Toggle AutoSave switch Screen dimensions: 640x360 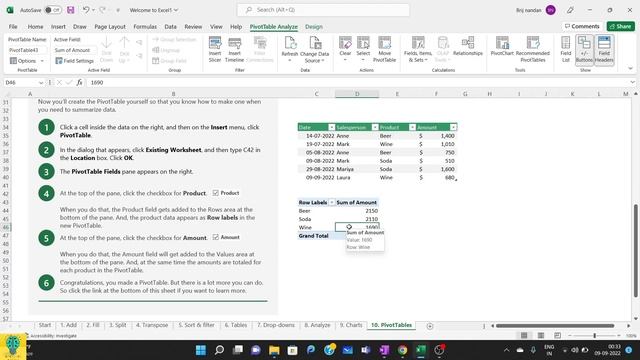coord(53,10)
